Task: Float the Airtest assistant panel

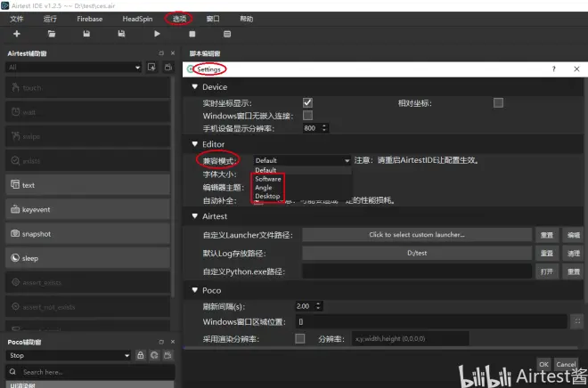Action: (x=161, y=53)
